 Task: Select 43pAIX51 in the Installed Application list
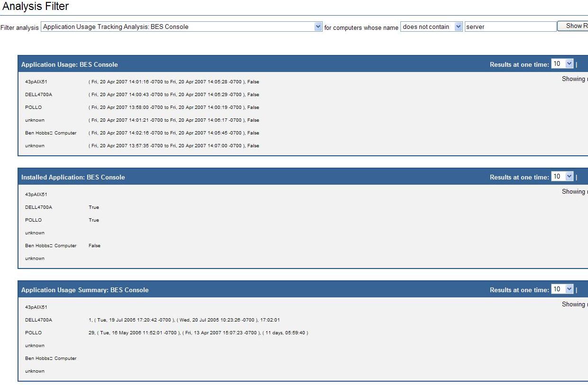[x=36, y=195]
